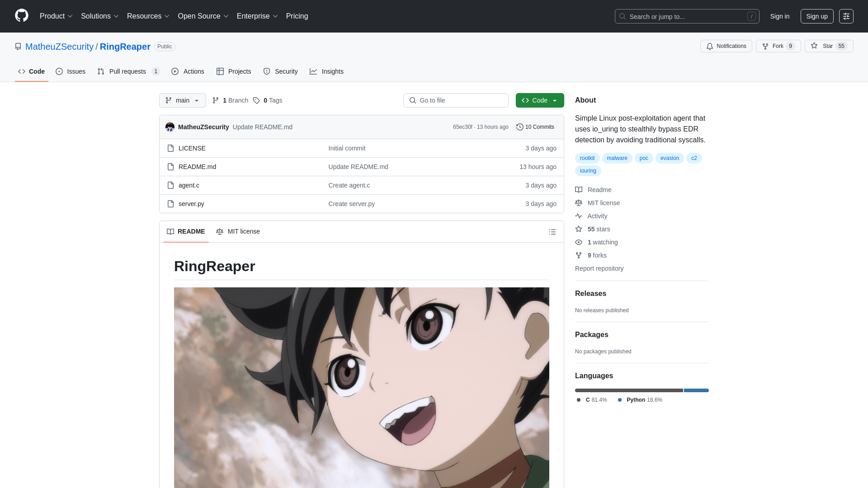This screenshot has width=868, height=488.
Task: Click the poc topic tag
Action: point(644,158)
